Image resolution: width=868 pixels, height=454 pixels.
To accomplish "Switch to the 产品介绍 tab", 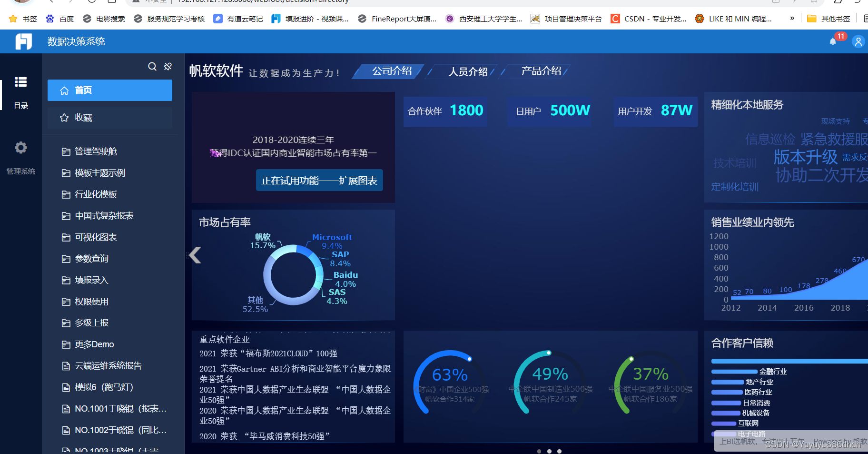I will (x=541, y=71).
